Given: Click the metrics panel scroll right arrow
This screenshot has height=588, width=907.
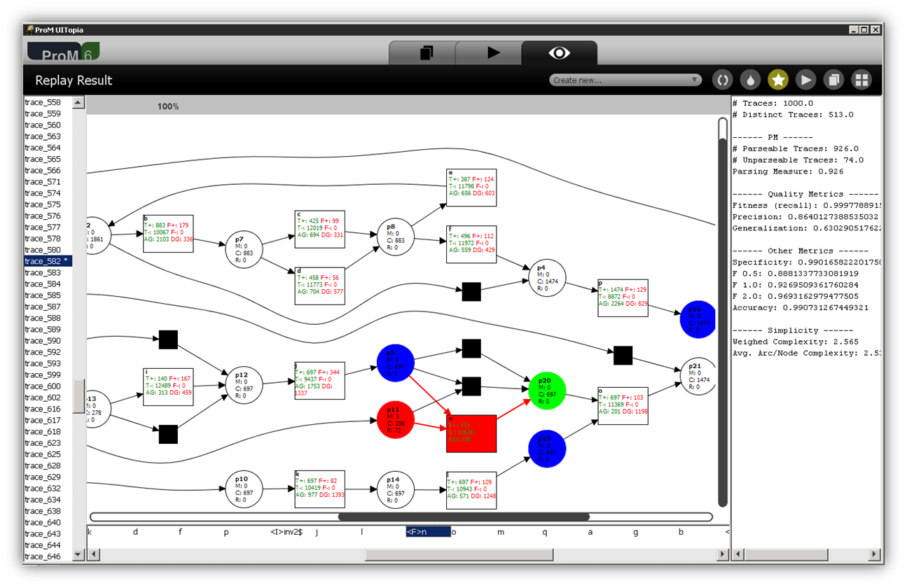Looking at the screenshot, I should (x=875, y=554).
